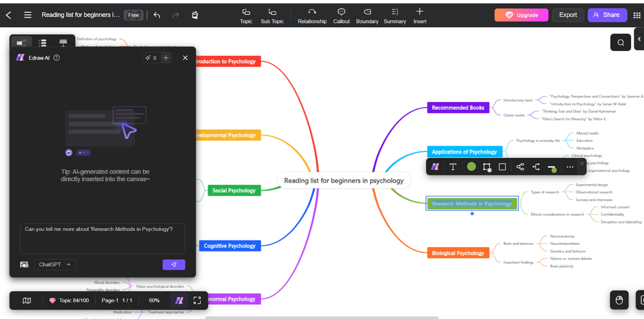Open the Export dialog
The width and height of the screenshot is (644, 319).
click(568, 15)
